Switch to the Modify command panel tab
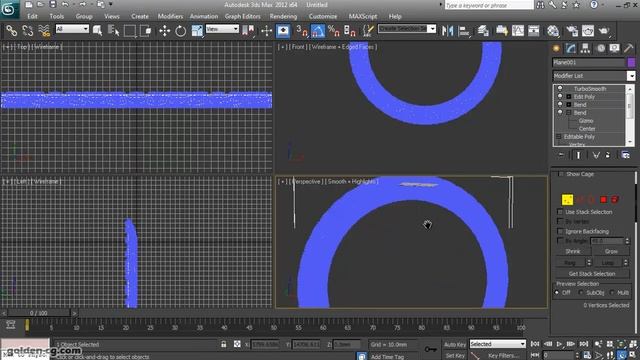This screenshot has width=640, height=360. click(571, 48)
